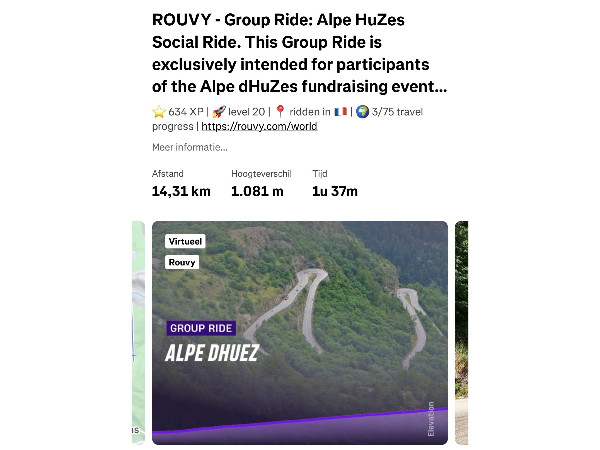The width and height of the screenshot is (600, 450).
Task: Expand description with Meer informatie
Action: tap(183, 147)
